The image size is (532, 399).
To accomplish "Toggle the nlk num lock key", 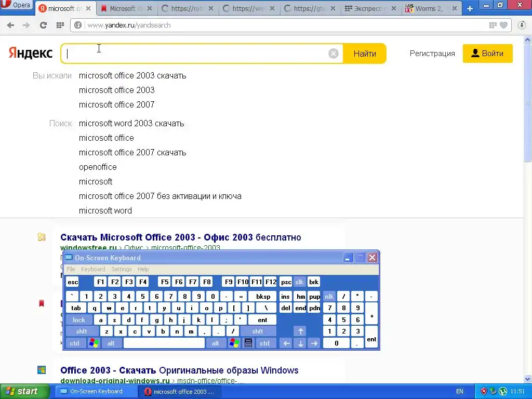I will tap(329, 297).
